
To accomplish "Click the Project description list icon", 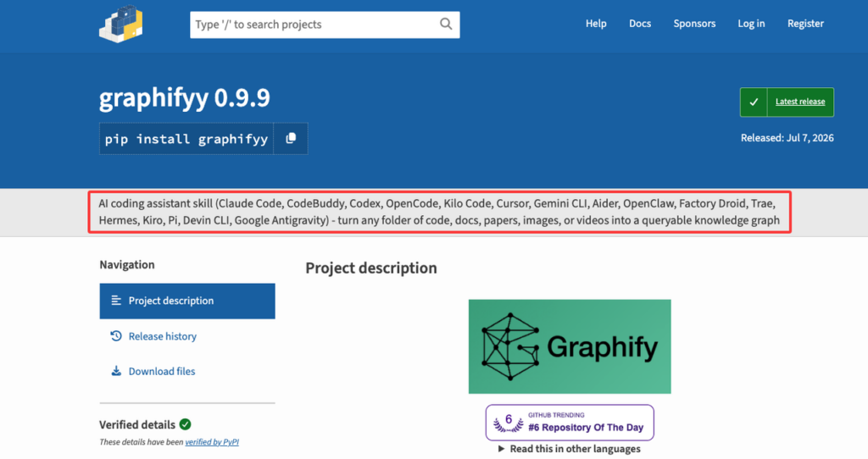I will coord(115,301).
